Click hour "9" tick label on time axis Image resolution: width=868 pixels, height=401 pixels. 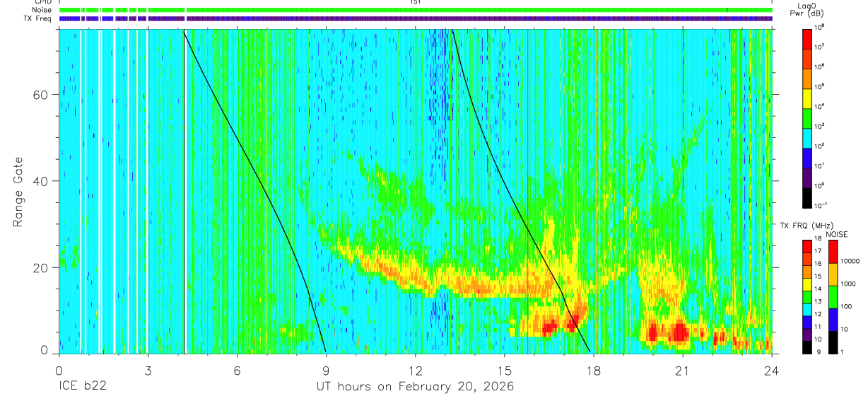point(326,371)
